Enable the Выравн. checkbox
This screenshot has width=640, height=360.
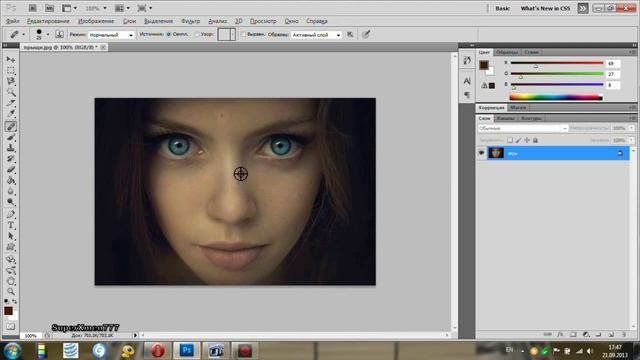click(x=244, y=34)
